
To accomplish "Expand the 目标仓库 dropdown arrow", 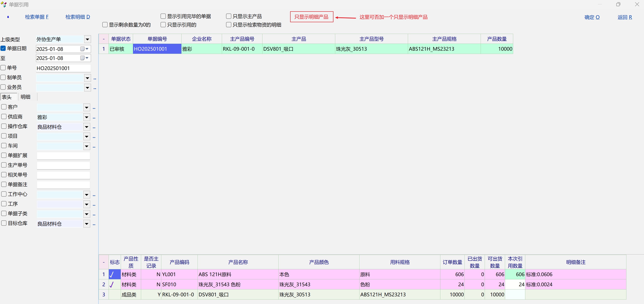I will click(87, 224).
